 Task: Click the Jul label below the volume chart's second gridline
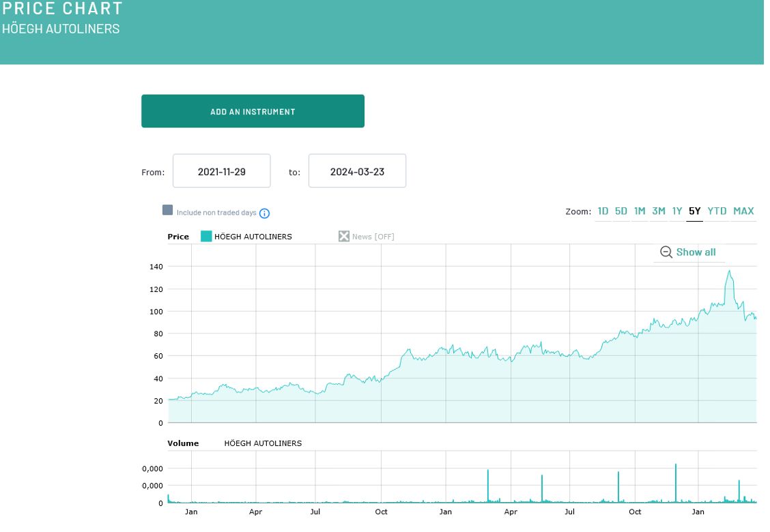pos(315,512)
